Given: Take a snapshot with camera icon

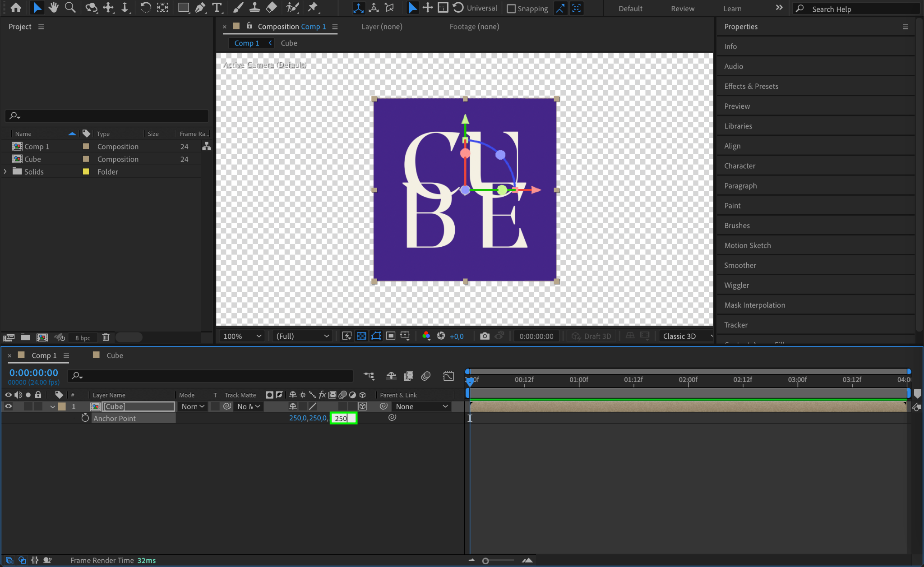Looking at the screenshot, I should 485,336.
